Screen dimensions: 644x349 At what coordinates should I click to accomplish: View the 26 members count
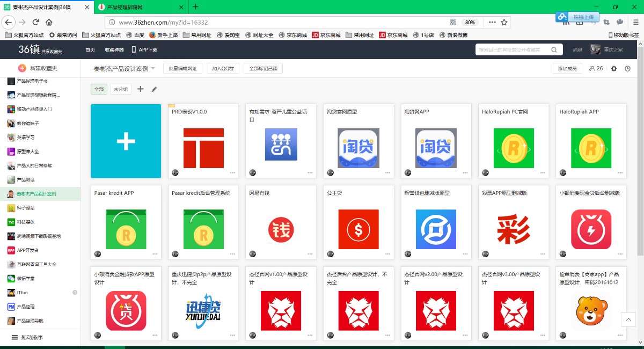point(596,69)
